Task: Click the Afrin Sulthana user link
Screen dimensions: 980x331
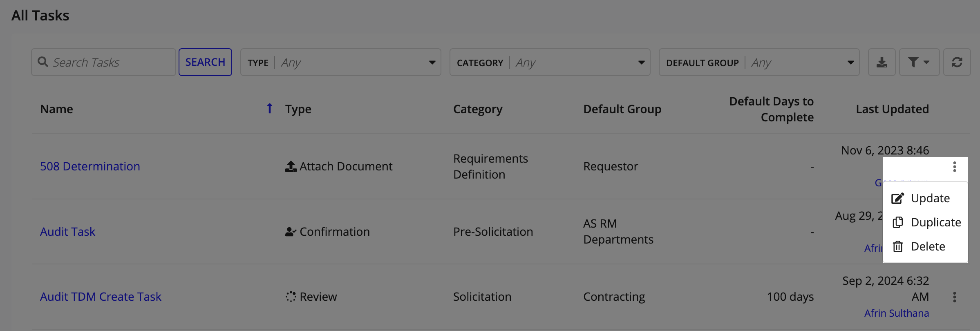Action: point(896,313)
